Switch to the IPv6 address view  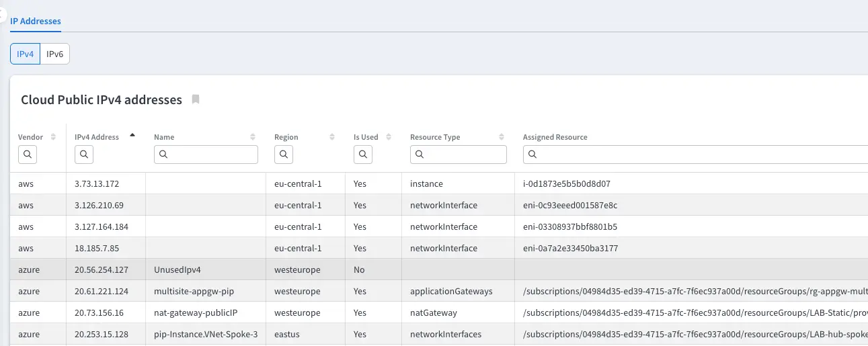55,54
